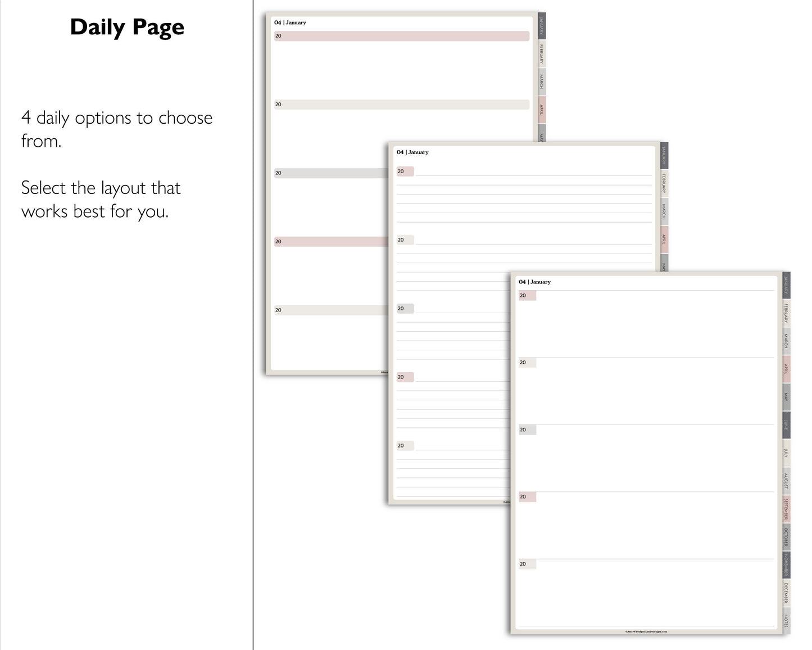812x650 pixels.
Task: Click the topmost pink "20" label on the front page
Action: 527,296
